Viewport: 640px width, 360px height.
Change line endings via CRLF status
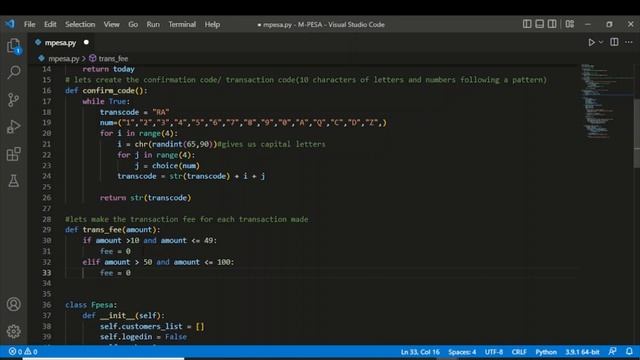point(519,351)
